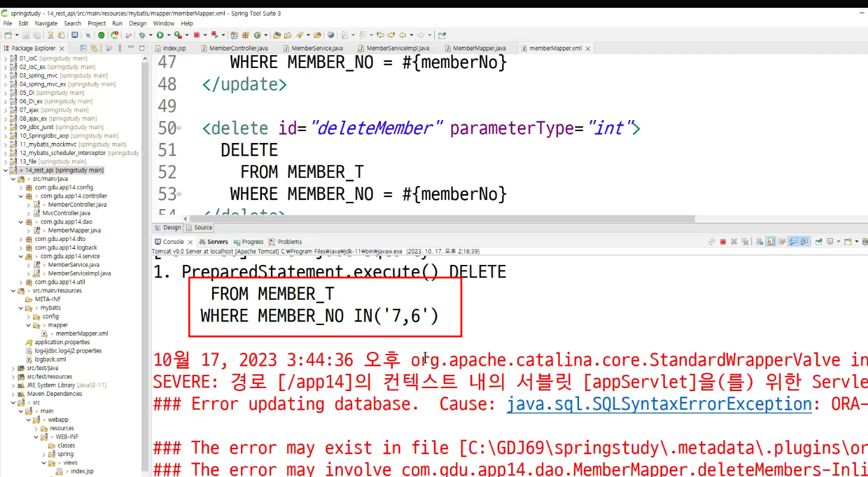This screenshot has width=868, height=477.
Task: Switch to the Problems tab
Action: [x=285, y=242]
